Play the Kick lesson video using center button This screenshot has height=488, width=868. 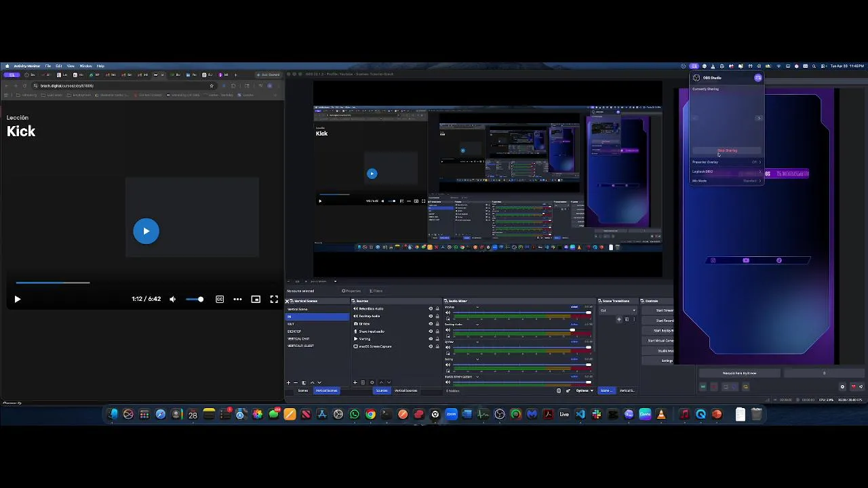[x=146, y=231]
